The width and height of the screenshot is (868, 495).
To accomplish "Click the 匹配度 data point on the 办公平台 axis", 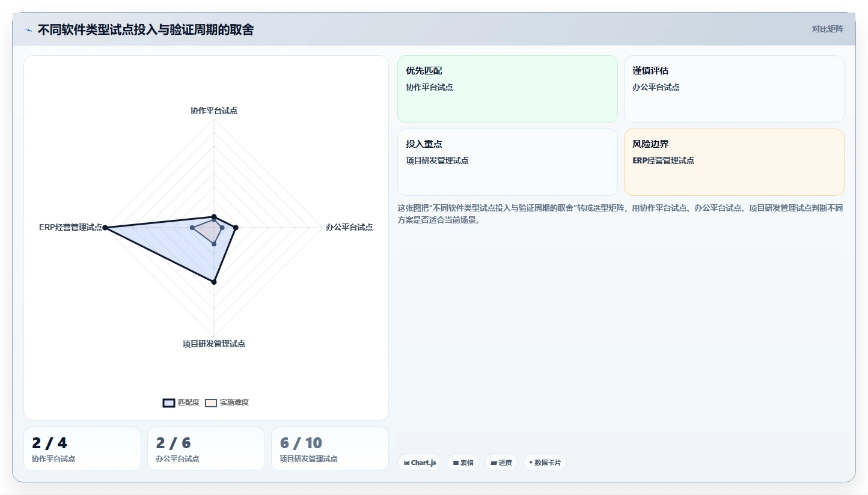I will (236, 228).
